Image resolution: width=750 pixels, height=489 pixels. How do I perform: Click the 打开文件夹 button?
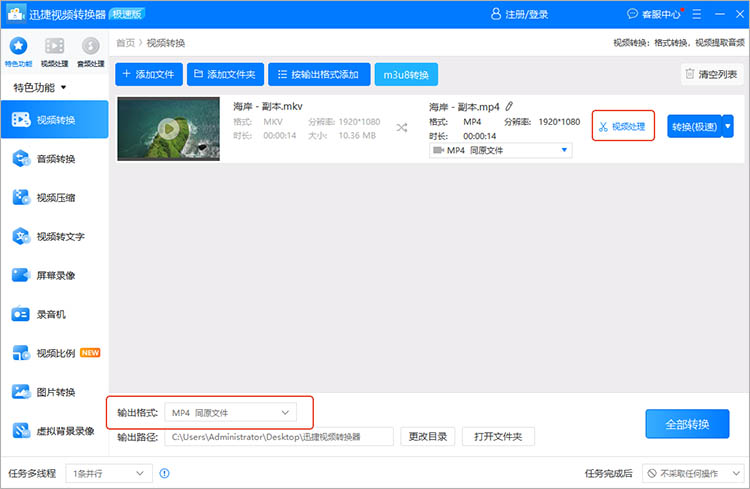pyautogui.click(x=498, y=436)
